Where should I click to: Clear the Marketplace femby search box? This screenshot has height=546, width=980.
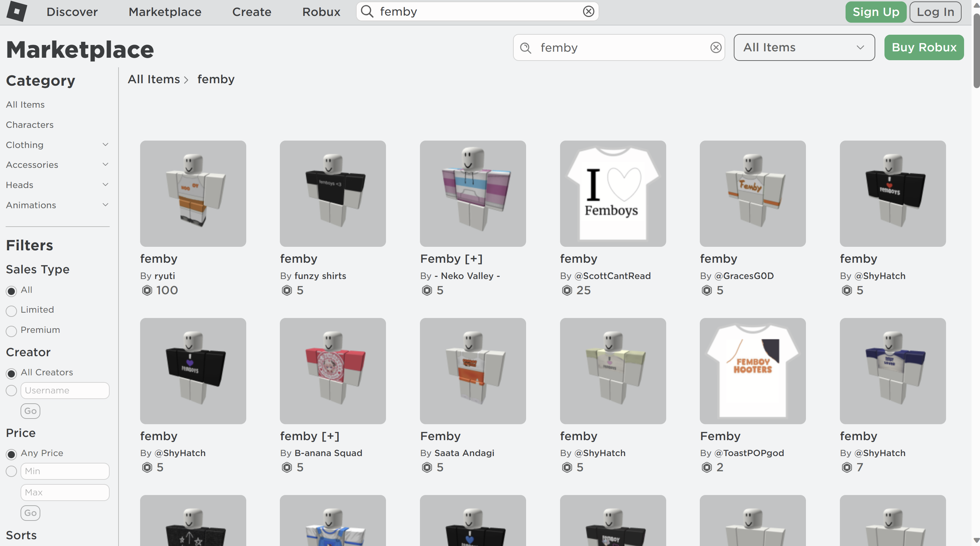point(716,47)
